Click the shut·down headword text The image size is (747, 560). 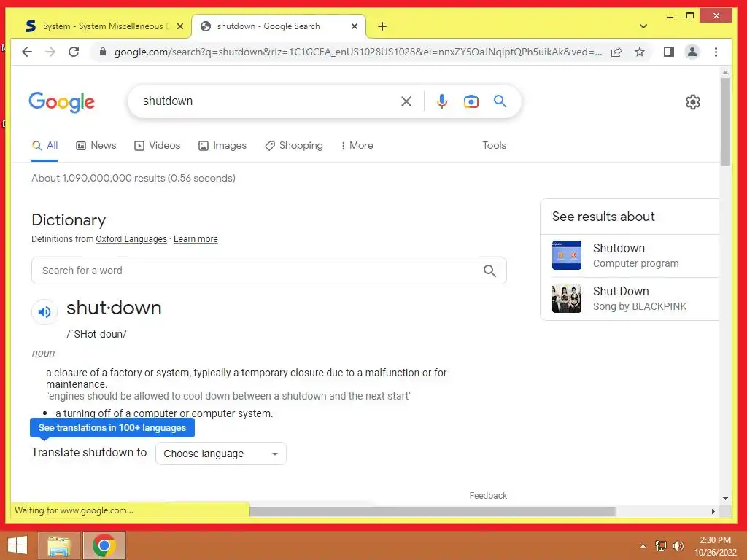click(x=114, y=308)
